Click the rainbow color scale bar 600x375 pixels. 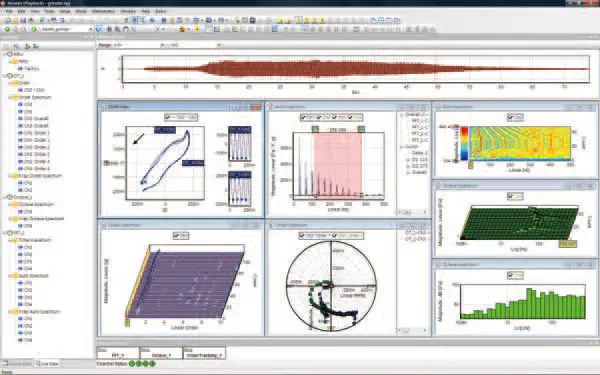pyautogui.click(x=464, y=143)
